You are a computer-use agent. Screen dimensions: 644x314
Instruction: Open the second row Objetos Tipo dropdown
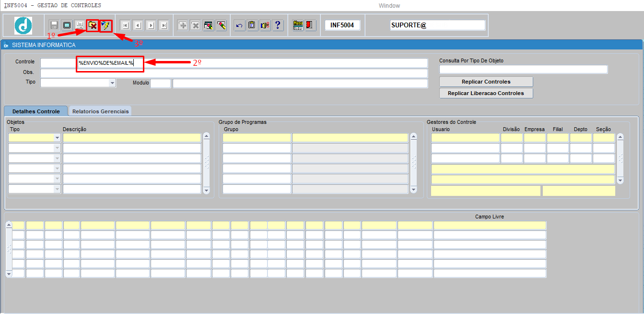coord(58,148)
